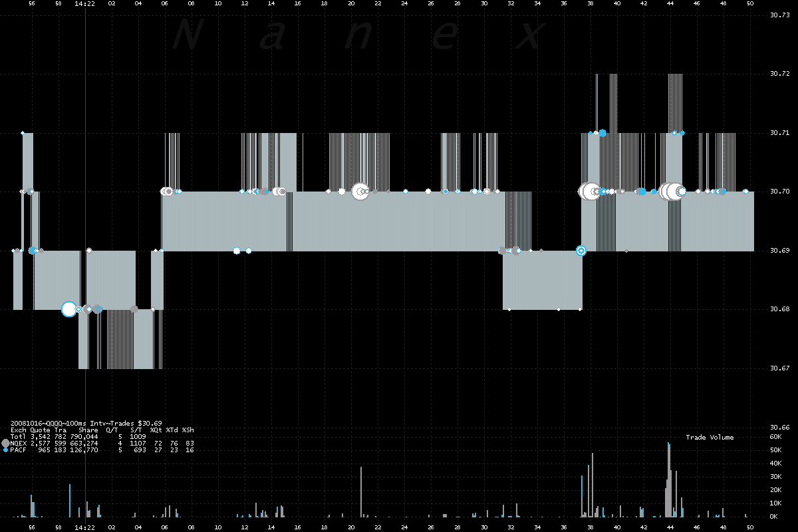Select the S/T value '693'
This screenshot has height=532, width=798.
(140, 450)
